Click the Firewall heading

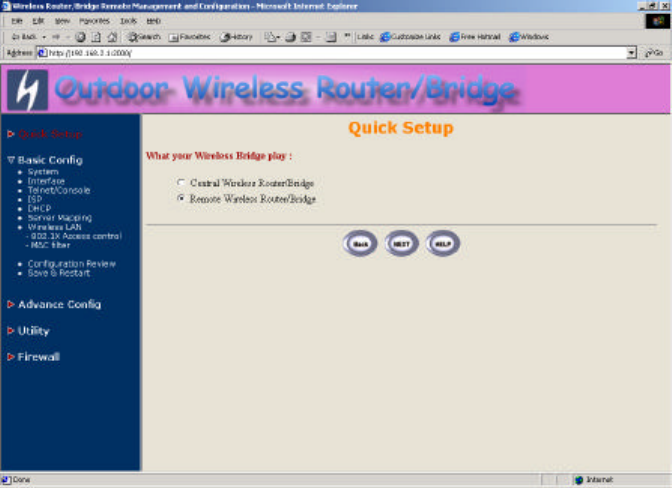pos(39,356)
